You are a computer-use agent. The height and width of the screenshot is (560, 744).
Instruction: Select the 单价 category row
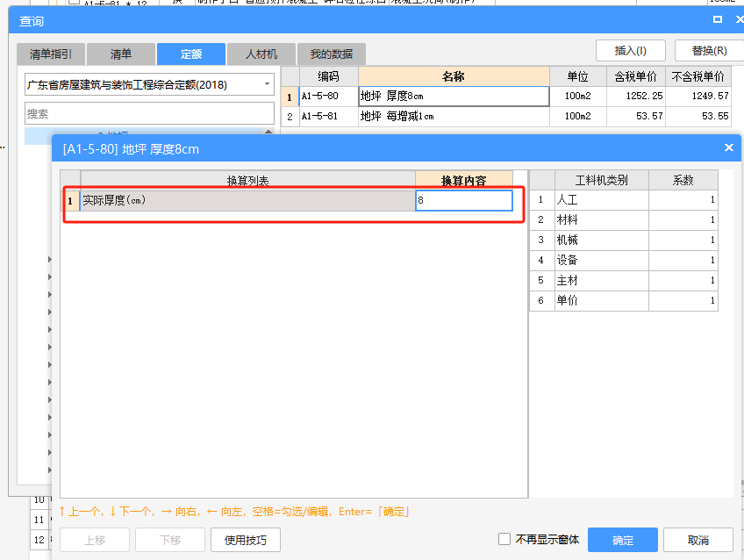click(624, 301)
